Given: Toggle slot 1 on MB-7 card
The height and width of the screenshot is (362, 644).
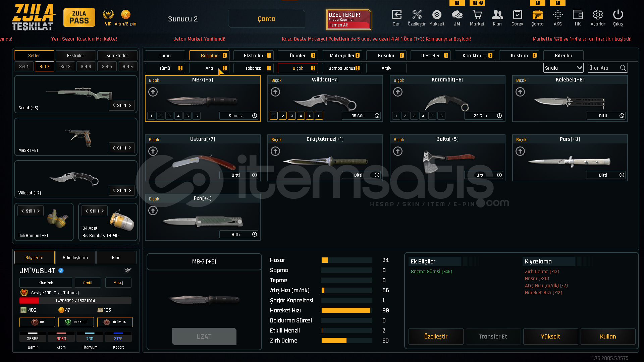Looking at the screenshot, I should point(151,116).
